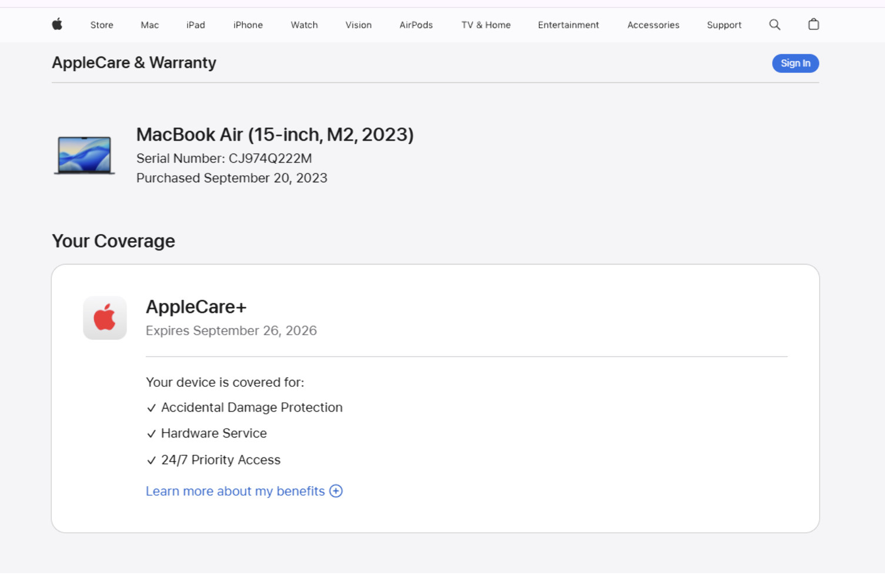Viewport: 885px width, 588px height.
Task: Open the Vision menu item
Action: click(x=359, y=25)
